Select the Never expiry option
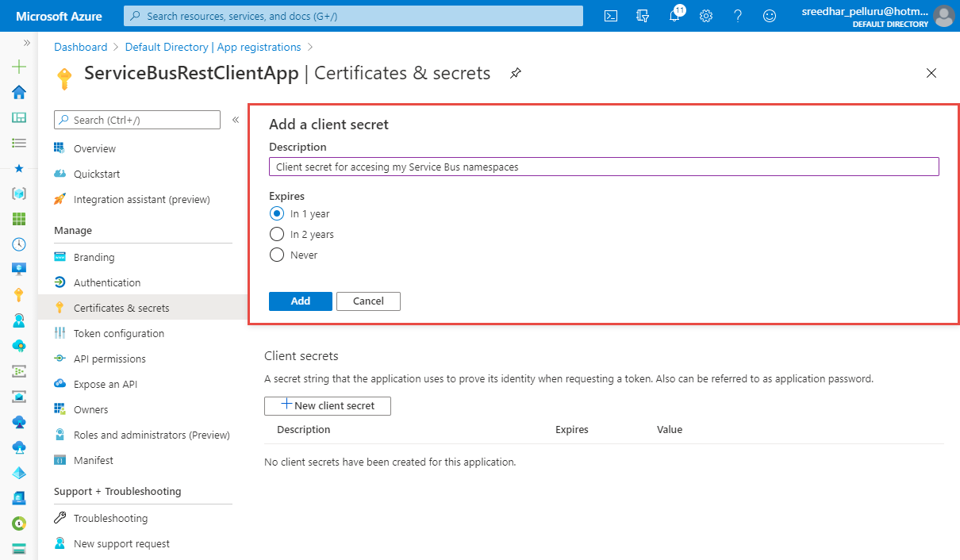 pyautogui.click(x=277, y=255)
